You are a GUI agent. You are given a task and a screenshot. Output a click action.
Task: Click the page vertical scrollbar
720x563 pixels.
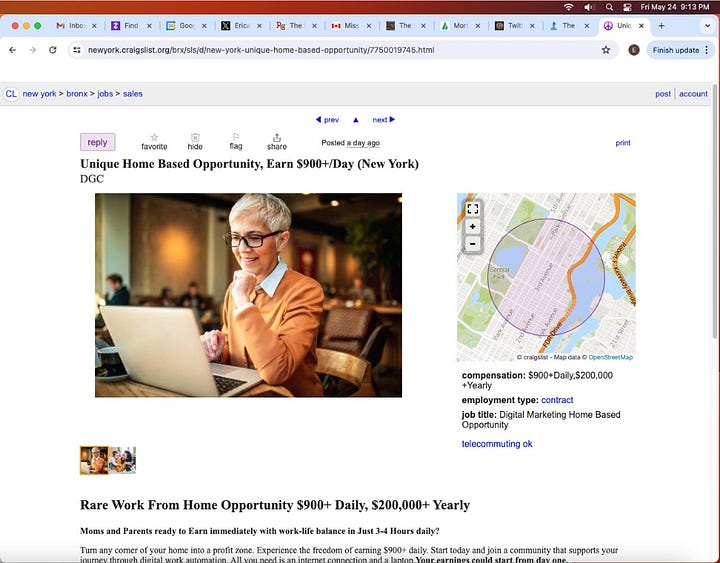coord(715,211)
